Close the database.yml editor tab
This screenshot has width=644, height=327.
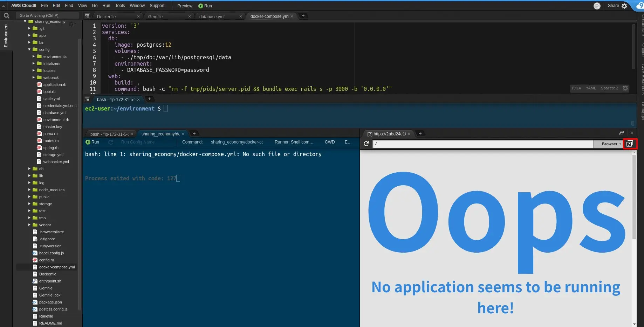pos(241,16)
